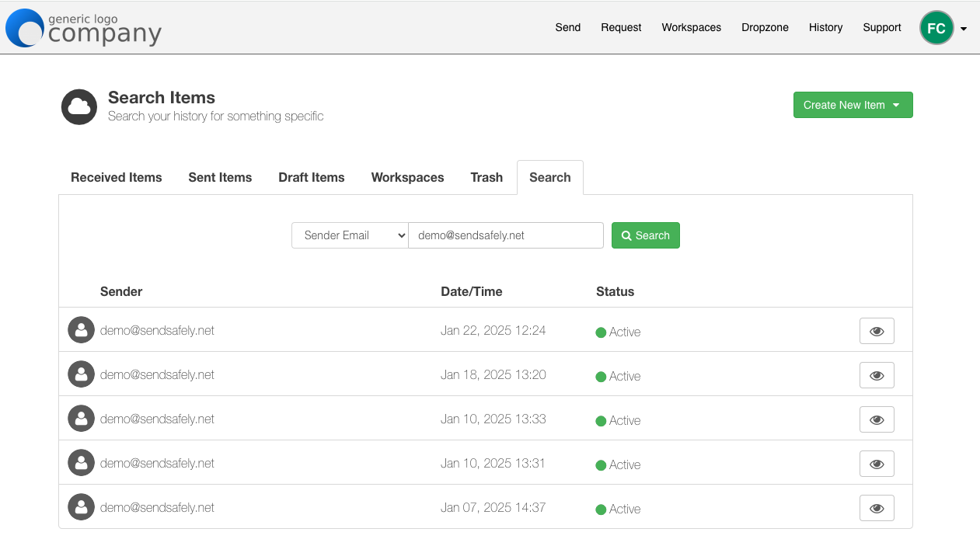Screen dimensions: 980x553
Task: Click the date Jan 10, 2025 13:31
Action: point(493,463)
